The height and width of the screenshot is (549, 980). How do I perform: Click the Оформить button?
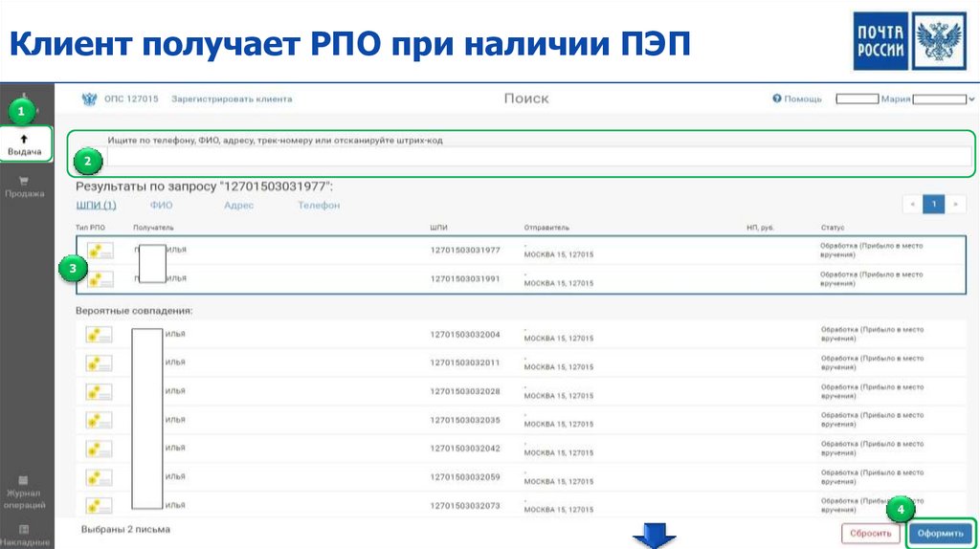pyautogui.click(x=941, y=534)
